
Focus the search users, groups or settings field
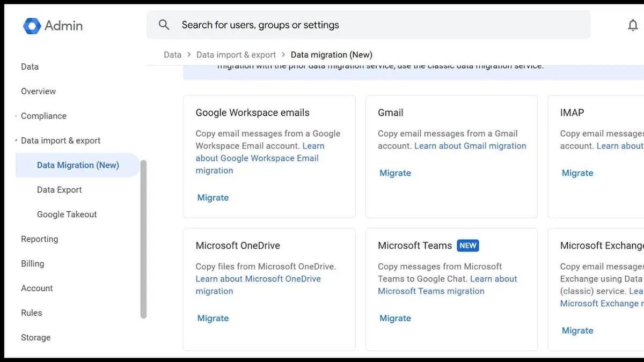tap(369, 25)
